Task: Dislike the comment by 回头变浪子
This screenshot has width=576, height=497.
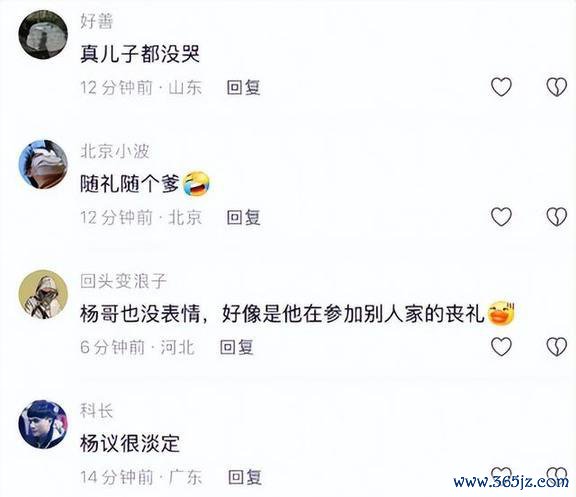Action: 557,346
